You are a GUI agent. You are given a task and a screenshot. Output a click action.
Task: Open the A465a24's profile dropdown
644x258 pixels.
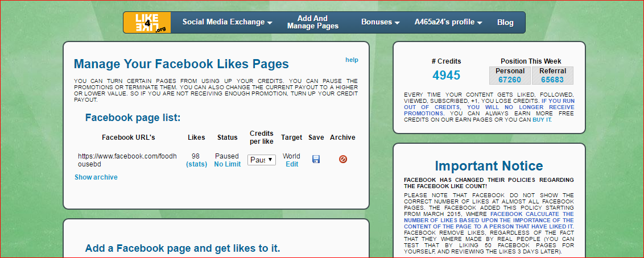(448, 22)
